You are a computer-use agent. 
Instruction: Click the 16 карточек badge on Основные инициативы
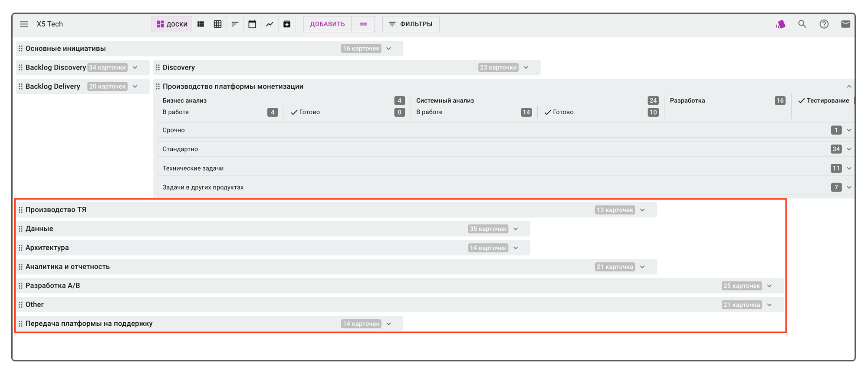click(361, 49)
